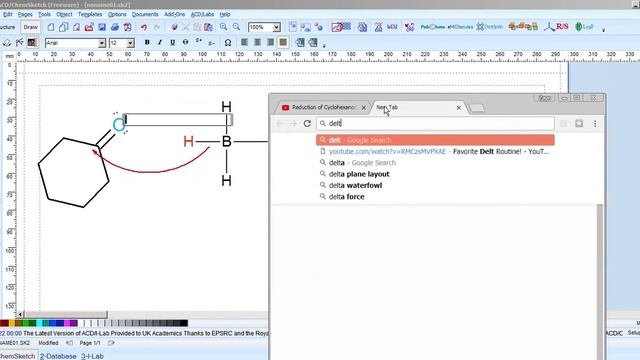Center-align the text
This screenshot has width=640, height=360.
coord(257,42)
